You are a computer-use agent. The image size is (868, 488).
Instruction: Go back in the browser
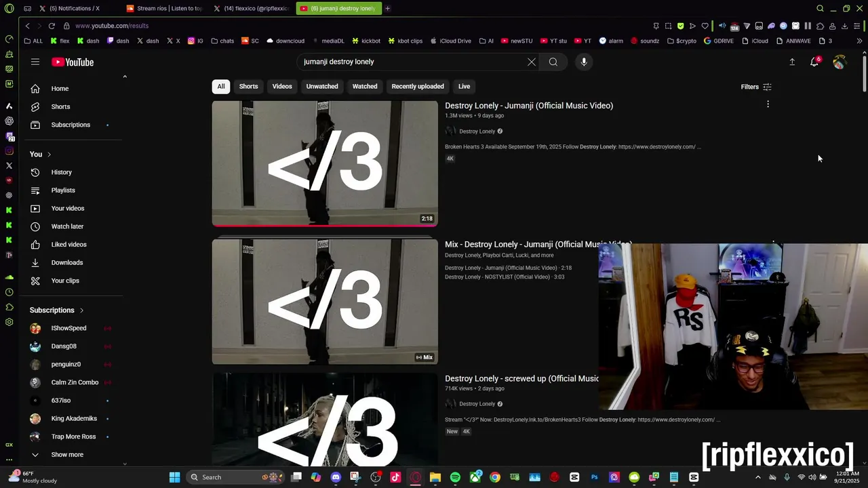tap(27, 26)
